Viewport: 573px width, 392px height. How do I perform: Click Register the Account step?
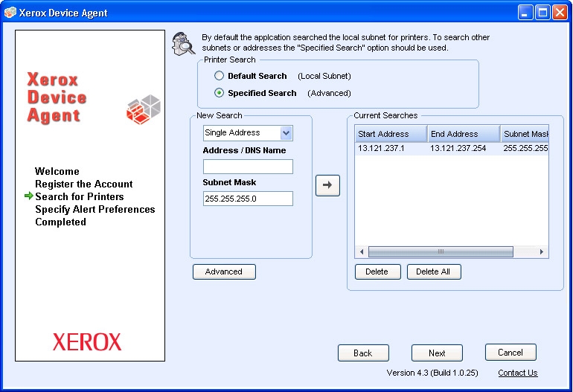coord(83,184)
